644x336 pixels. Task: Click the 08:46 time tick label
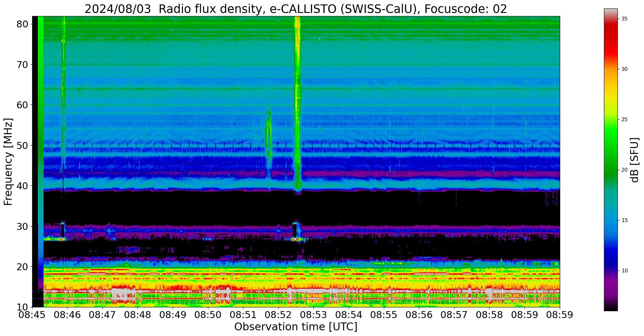pyautogui.click(x=67, y=315)
